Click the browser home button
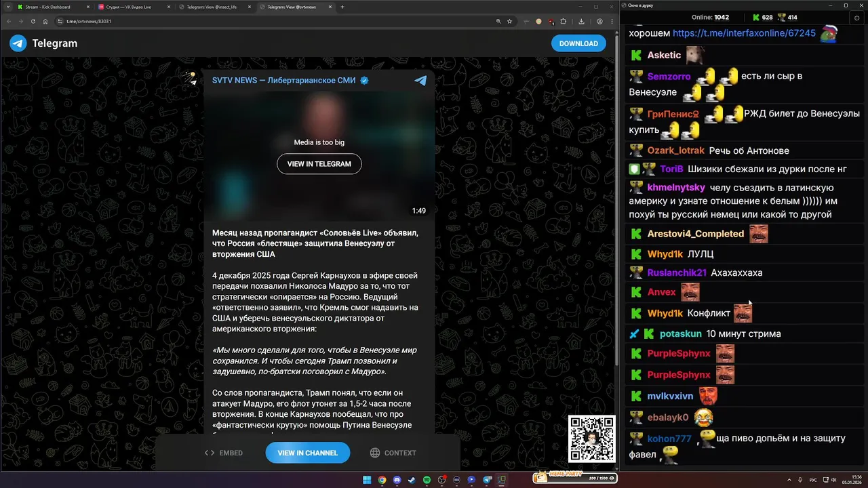868x488 pixels. tap(45, 21)
